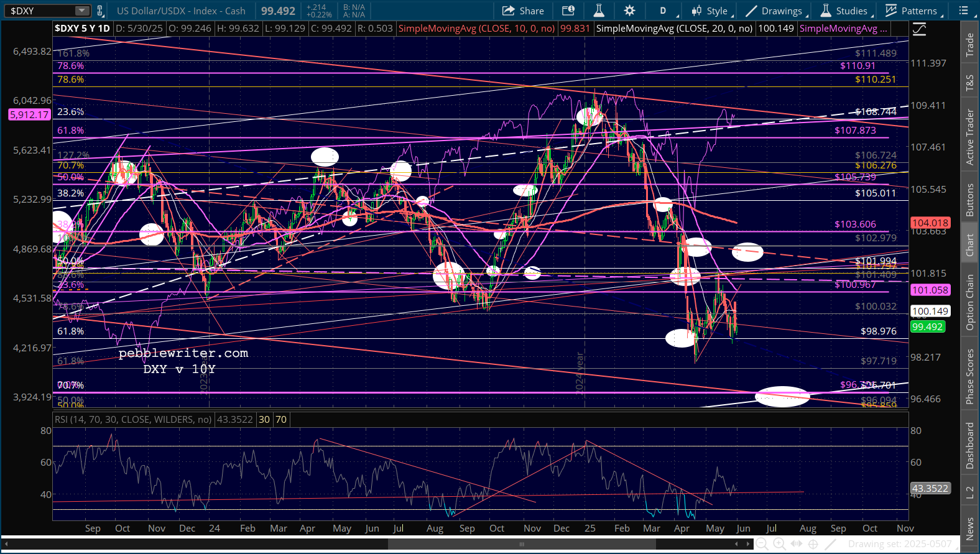Open the Share menu

tap(523, 11)
